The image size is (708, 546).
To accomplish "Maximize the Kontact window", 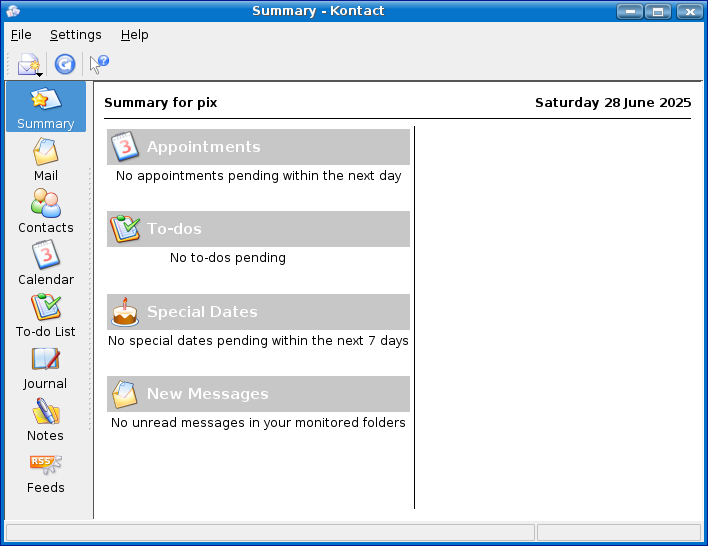I will point(658,11).
